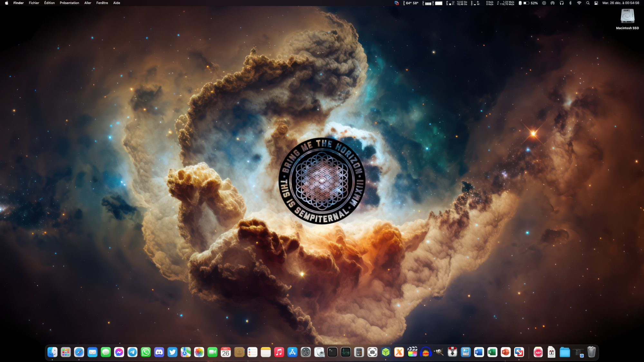
Task: Toggle Wi-Fi from menu bar icon
Action: (x=579, y=3)
